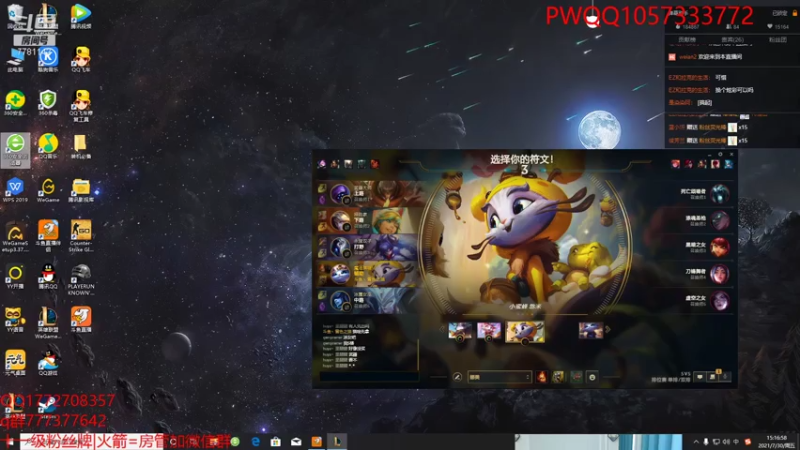Viewport: 800px width, 450px height.
Task: Show previous skins with left carousel arrow
Action: click(442, 330)
